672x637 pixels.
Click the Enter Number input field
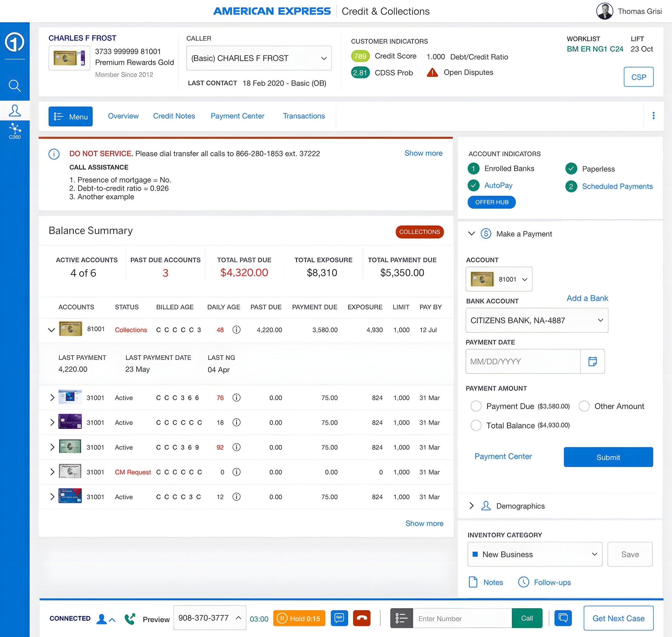click(x=462, y=618)
